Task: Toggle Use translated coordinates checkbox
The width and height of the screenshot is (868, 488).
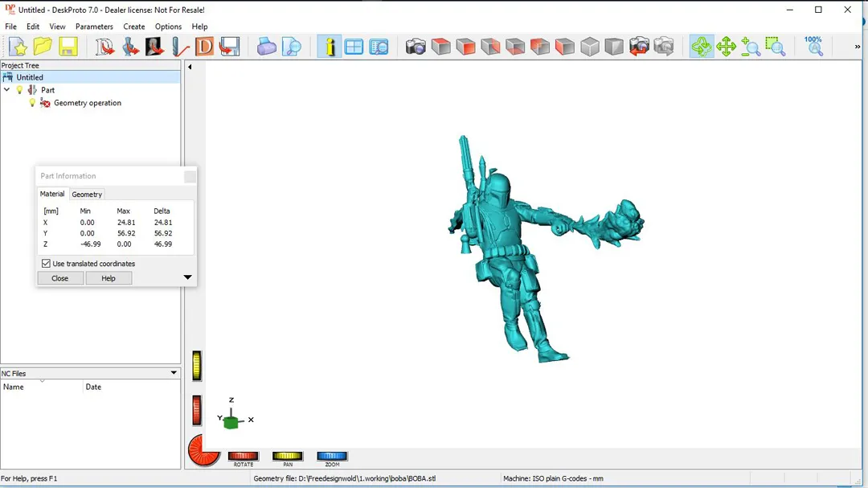Action: [x=46, y=264]
